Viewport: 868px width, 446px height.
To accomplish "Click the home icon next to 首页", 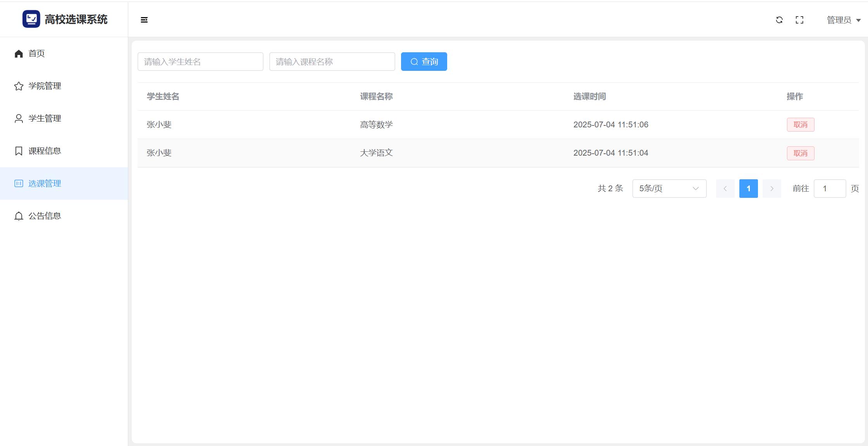I will (19, 53).
